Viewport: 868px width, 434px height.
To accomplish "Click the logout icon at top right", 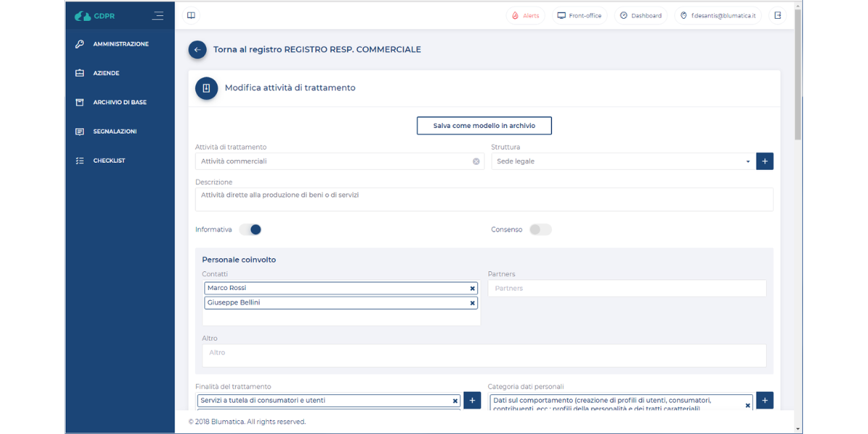I will pos(778,15).
